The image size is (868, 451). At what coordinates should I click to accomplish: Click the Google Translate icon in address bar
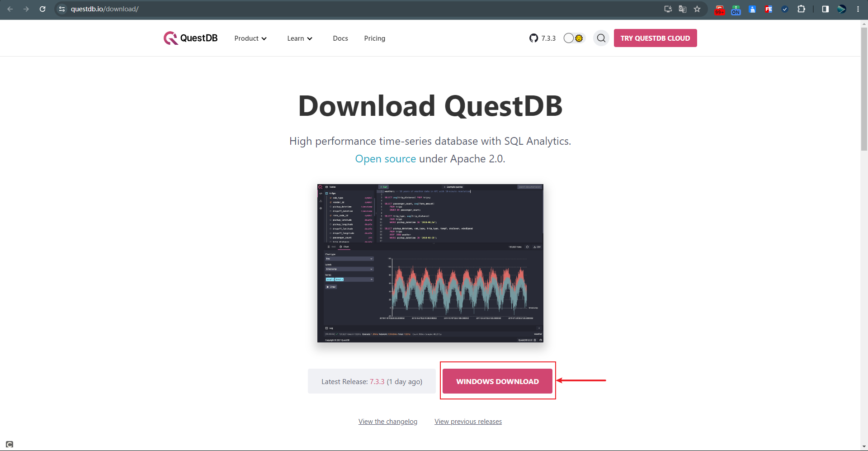683,9
